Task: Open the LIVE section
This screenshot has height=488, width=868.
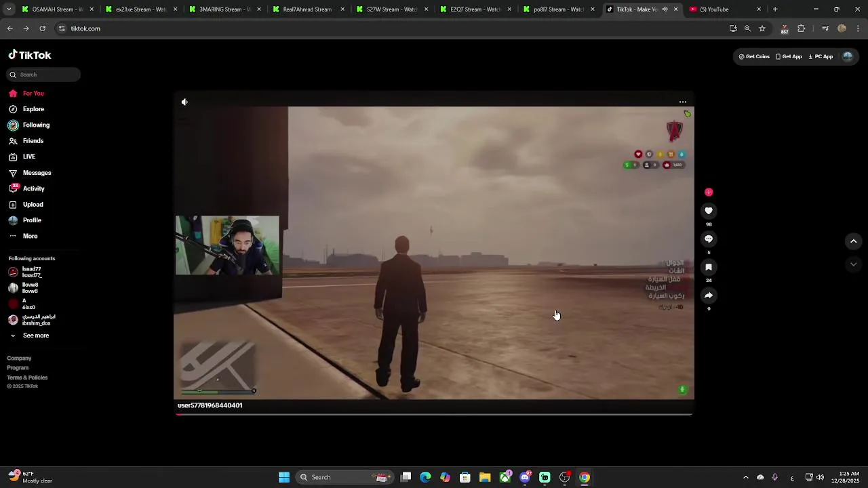Action: click(x=22, y=157)
